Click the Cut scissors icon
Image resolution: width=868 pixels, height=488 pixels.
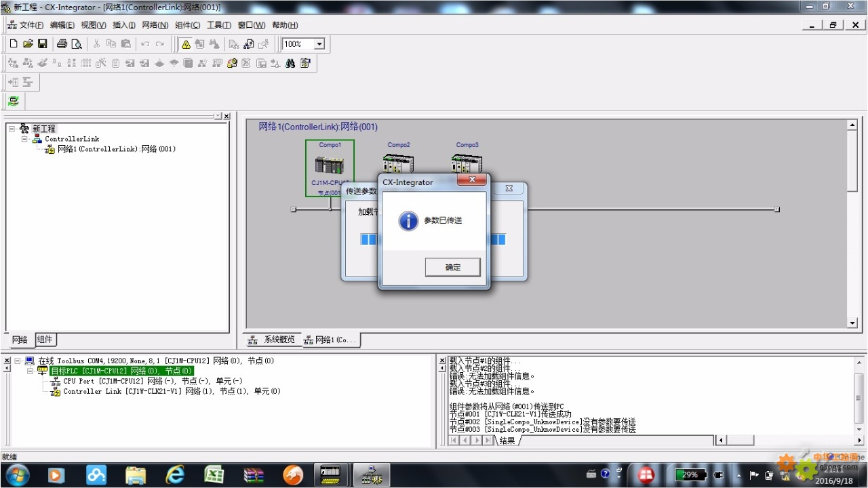[x=96, y=44]
